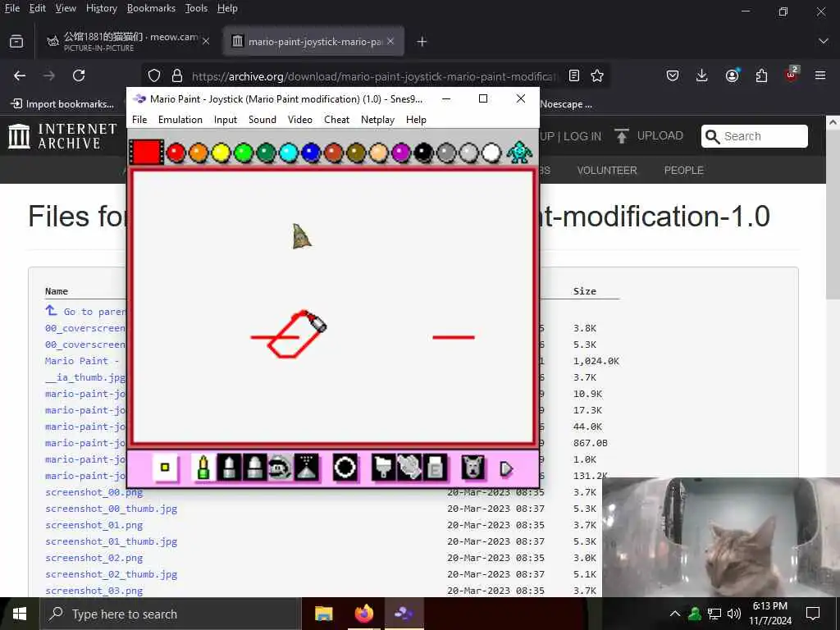Pick the black color ball

[423, 153]
